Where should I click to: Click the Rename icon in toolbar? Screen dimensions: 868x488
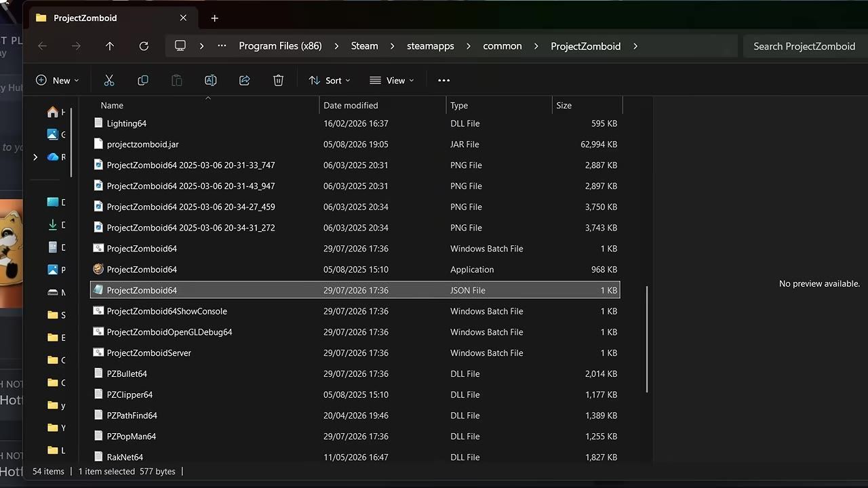[x=211, y=80]
